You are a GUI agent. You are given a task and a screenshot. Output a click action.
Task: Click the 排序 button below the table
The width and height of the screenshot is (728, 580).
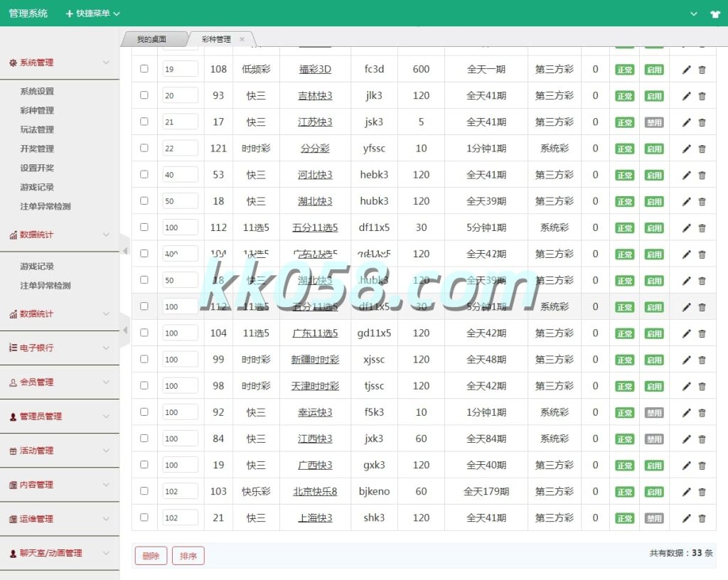[x=188, y=556]
